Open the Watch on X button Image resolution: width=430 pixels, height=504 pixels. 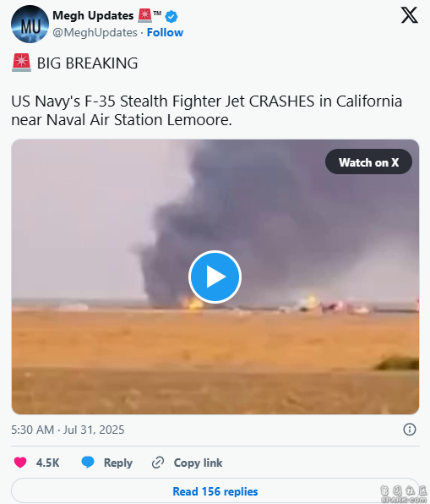click(x=368, y=162)
